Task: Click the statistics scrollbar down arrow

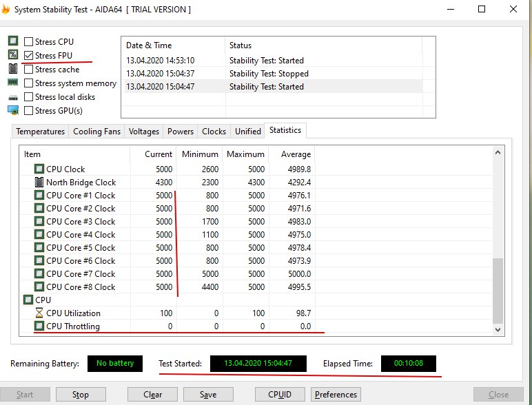Action: point(498,329)
